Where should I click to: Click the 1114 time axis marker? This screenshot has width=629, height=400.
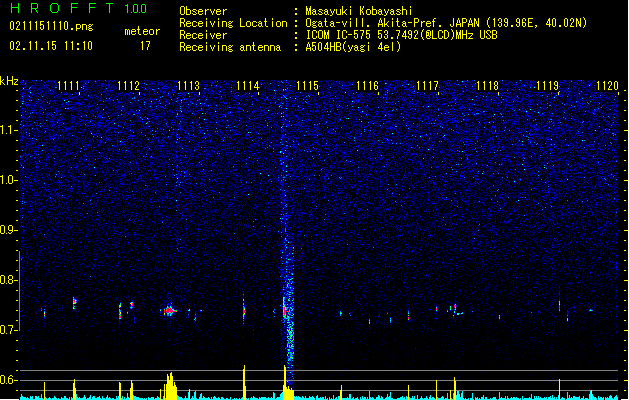[x=248, y=85]
